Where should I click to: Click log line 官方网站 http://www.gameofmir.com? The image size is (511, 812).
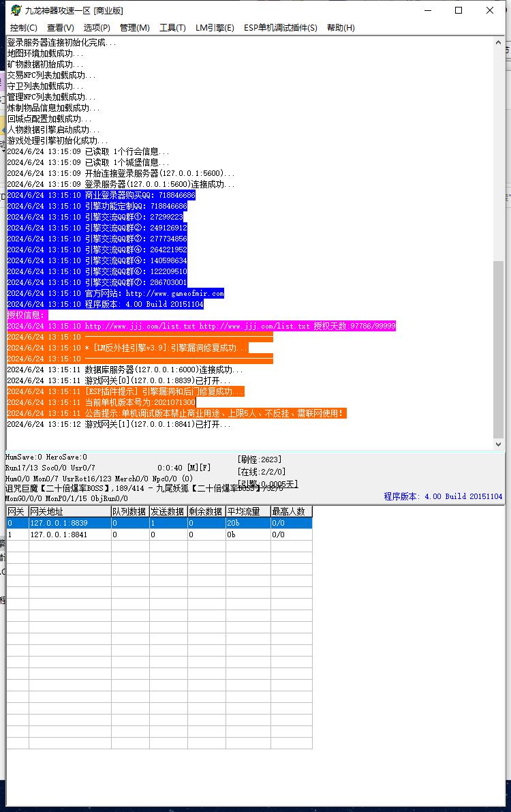pos(115,293)
